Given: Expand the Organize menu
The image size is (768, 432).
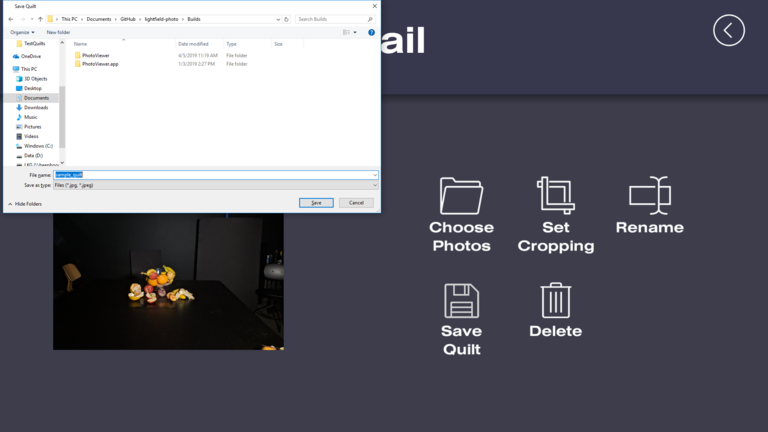Looking at the screenshot, I should click(x=22, y=32).
